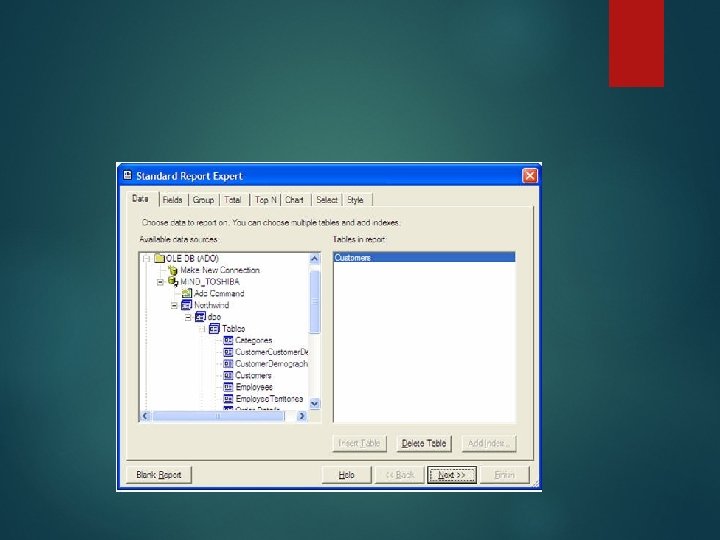Click the Employees table icon
The height and width of the screenshot is (540, 720).
[x=228, y=387]
